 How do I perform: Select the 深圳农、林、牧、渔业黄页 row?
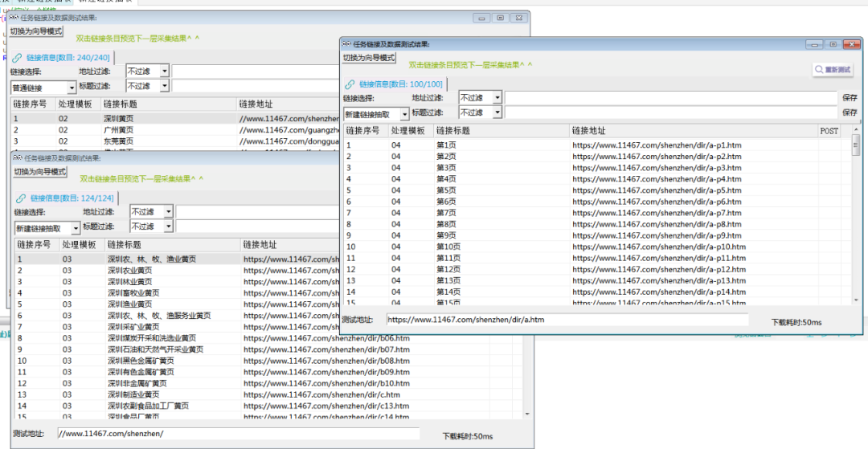(177, 259)
